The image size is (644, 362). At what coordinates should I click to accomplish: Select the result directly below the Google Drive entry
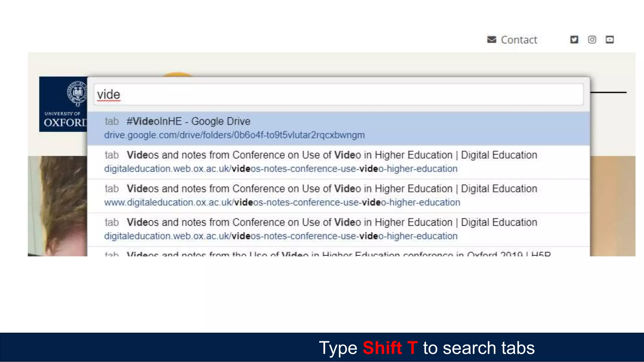pyautogui.click(x=332, y=155)
